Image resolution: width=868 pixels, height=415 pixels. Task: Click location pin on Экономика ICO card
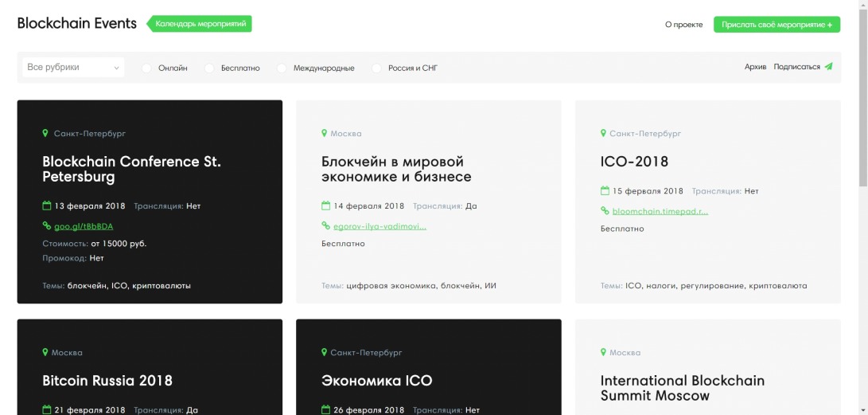[325, 352]
